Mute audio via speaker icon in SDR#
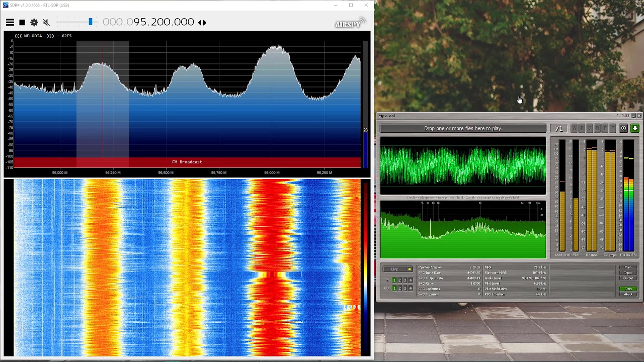The image size is (644, 362). tap(46, 22)
